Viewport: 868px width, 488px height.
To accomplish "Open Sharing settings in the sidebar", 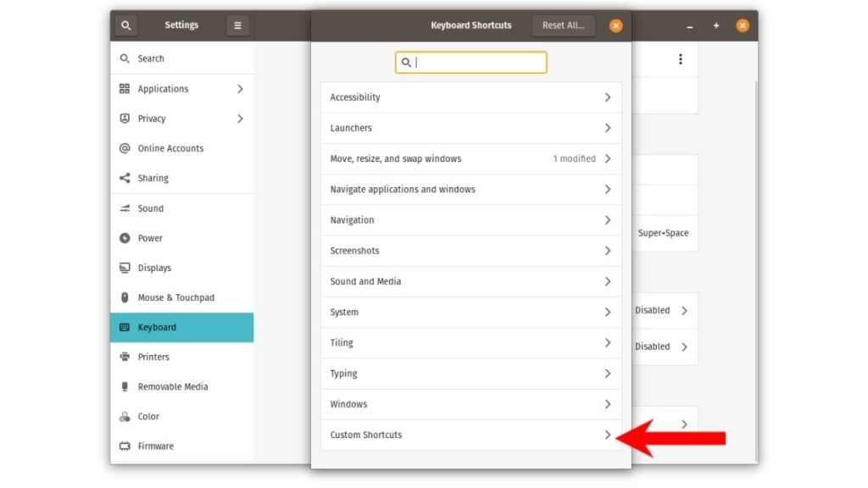I will point(153,178).
